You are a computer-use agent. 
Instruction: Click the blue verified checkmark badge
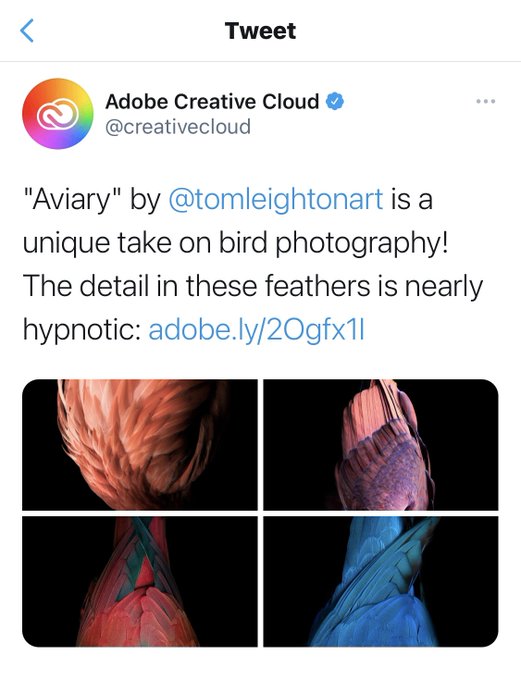pyautogui.click(x=334, y=101)
